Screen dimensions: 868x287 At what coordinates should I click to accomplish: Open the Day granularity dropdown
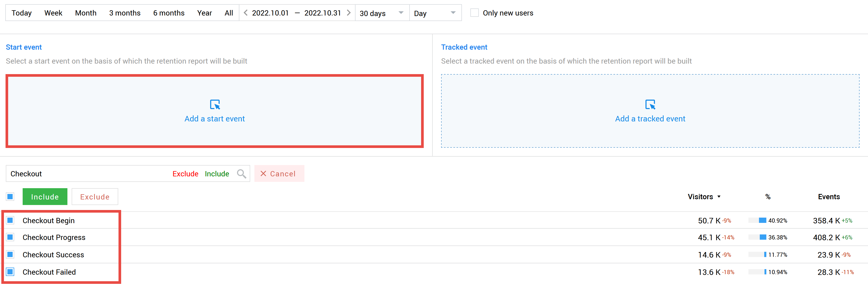pyautogui.click(x=436, y=12)
